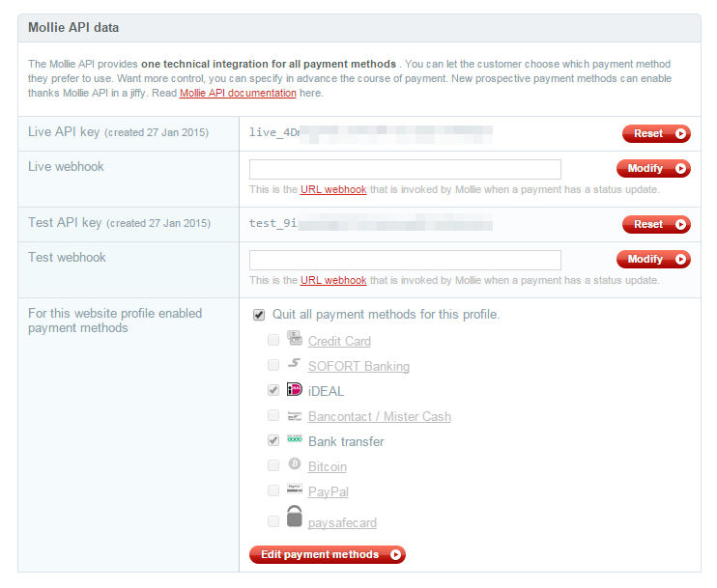Check the Bancontact / Mister Cash checkbox
Screen dimensions: 717x588
[273, 415]
